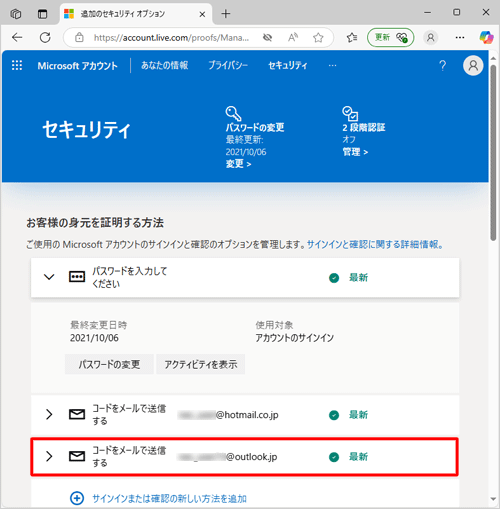Viewport: 500px width, 509px height.
Task: Close the 追加のセキュリティ オプション tab
Action: [202, 14]
